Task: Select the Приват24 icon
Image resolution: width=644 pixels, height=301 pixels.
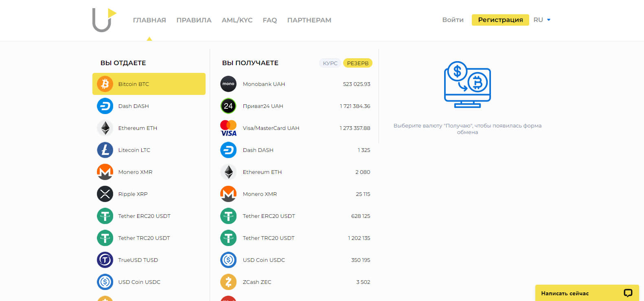Action: tap(228, 106)
